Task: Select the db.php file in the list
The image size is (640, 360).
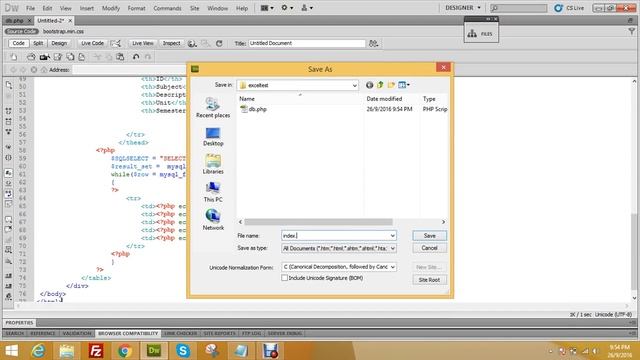Action: [253, 109]
